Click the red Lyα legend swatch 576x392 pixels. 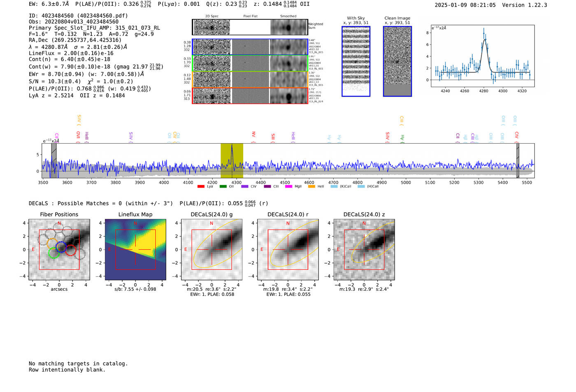201,186
